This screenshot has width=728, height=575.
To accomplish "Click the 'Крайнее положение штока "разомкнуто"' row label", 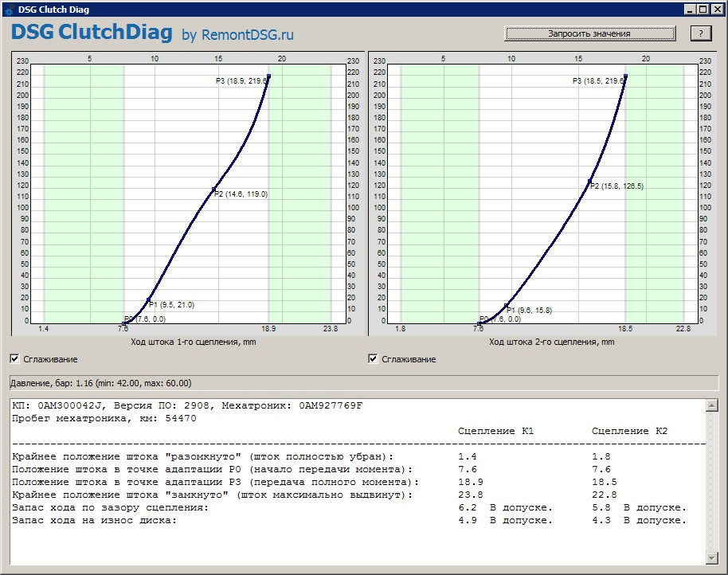I will click(203, 456).
